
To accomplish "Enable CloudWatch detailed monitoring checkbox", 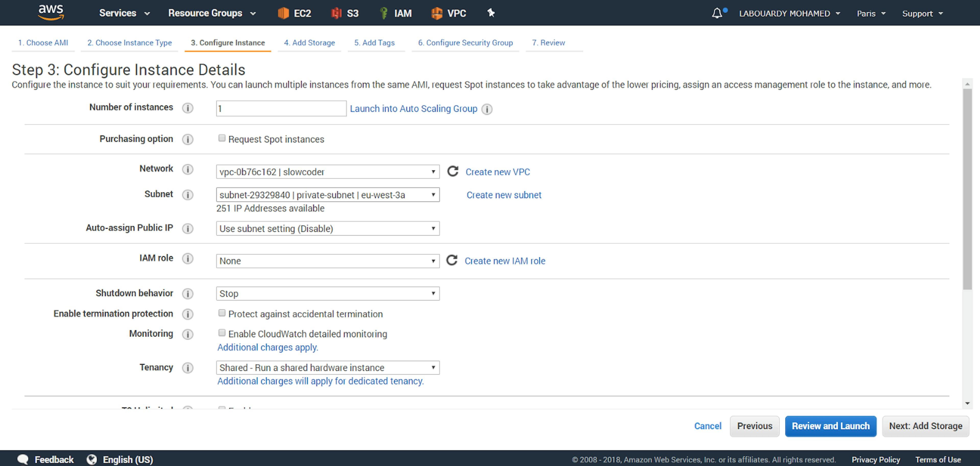I will [x=222, y=333].
